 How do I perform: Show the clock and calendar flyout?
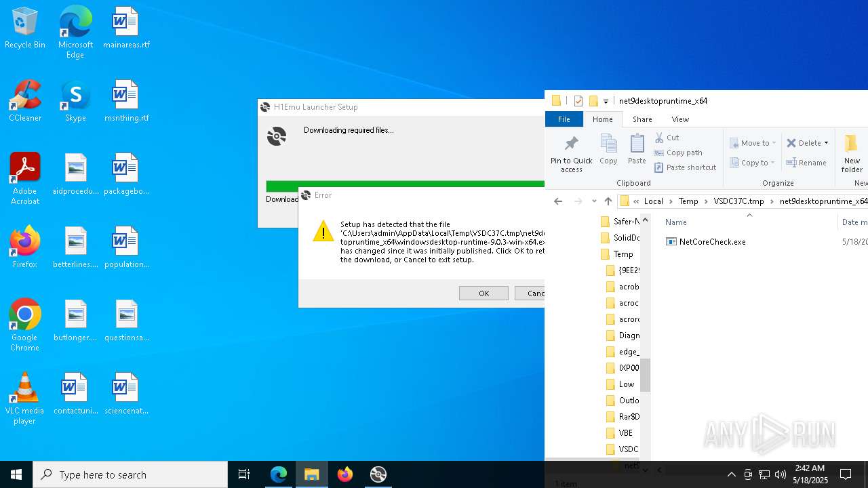[810, 474]
